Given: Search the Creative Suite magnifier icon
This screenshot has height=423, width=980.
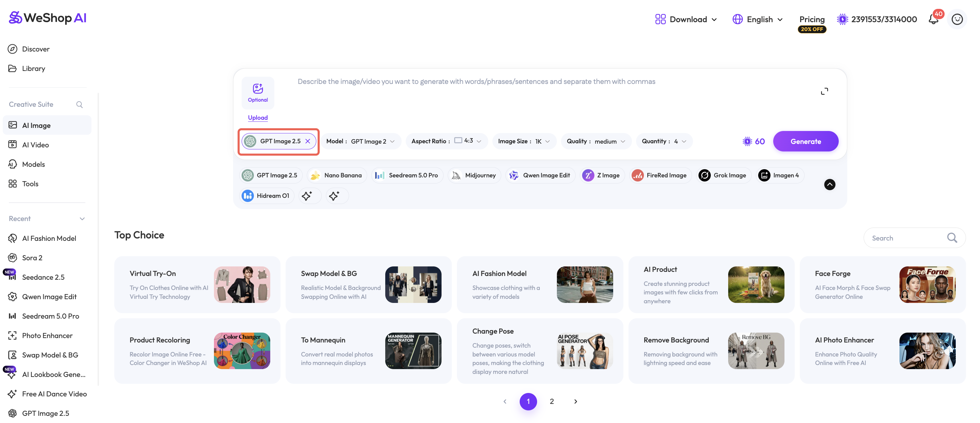Looking at the screenshot, I should 80,104.
